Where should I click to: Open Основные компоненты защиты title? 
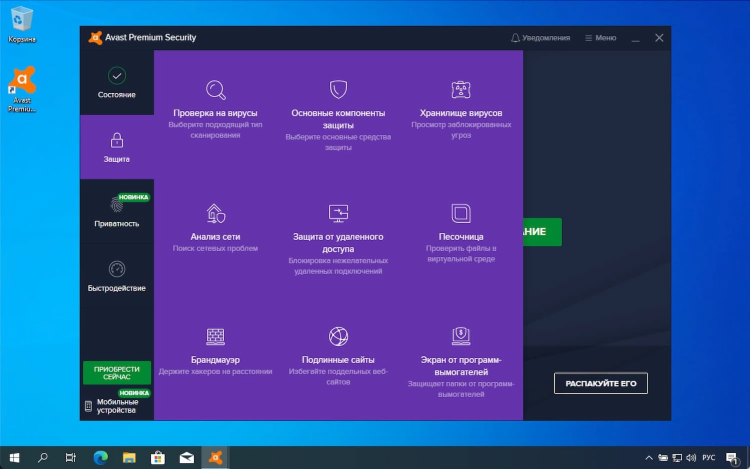338,119
